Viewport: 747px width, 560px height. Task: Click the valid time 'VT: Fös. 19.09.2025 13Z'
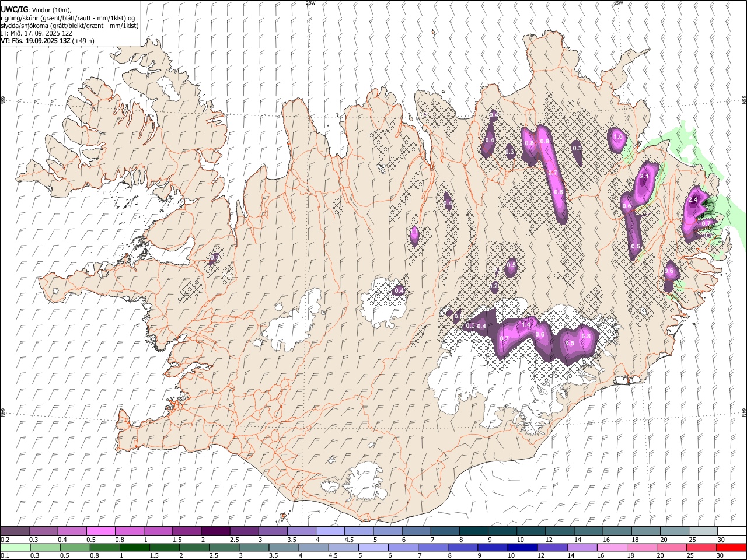pos(35,41)
